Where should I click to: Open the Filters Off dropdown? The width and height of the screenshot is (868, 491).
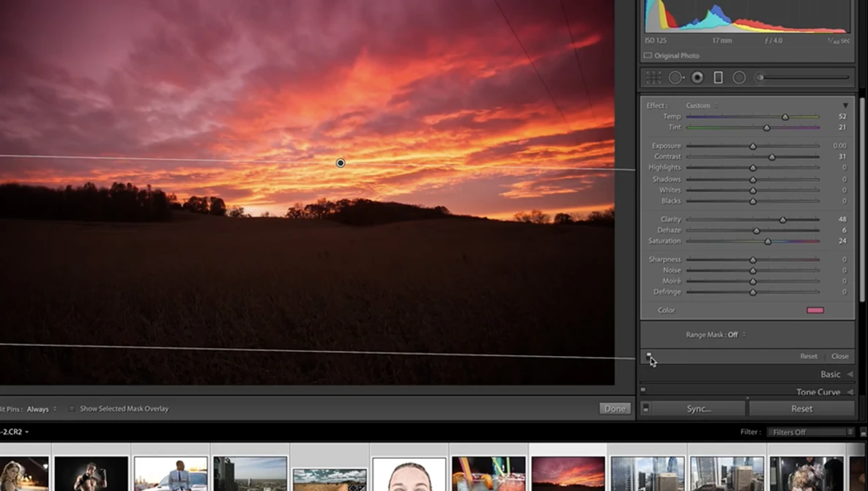(x=812, y=432)
